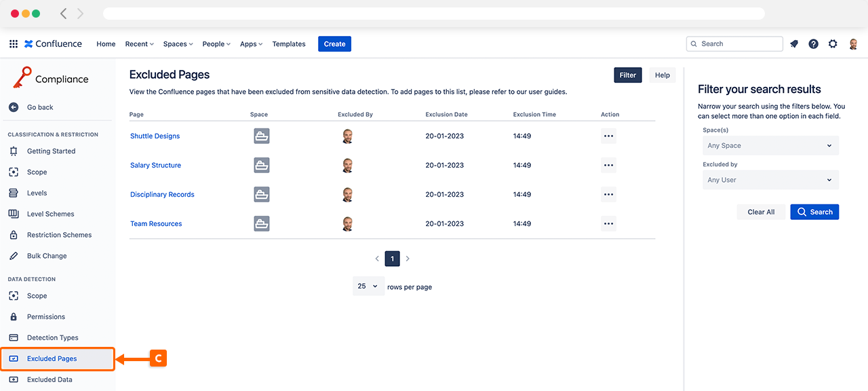
Task: Open the user avatar for Shuttle Designs exclusion
Action: pyautogui.click(x=348, y=136)
